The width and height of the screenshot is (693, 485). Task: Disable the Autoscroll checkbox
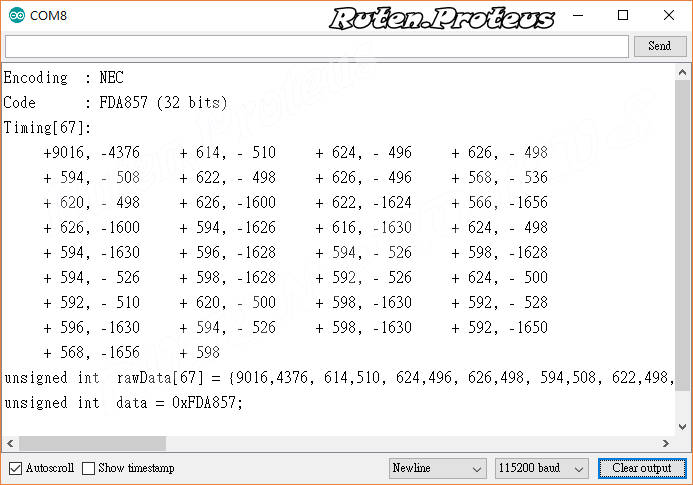click(15, 468)
